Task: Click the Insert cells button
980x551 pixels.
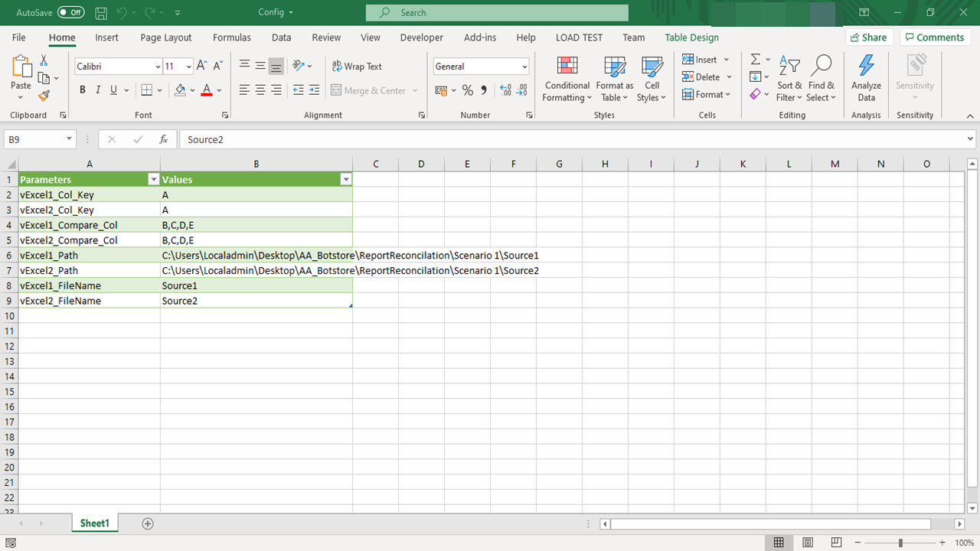Action: coord(700,60)
